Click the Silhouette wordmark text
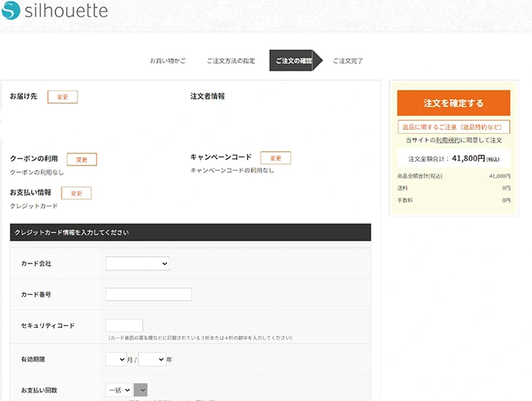The height and width of the screenshot is (401, 532). 67,12
